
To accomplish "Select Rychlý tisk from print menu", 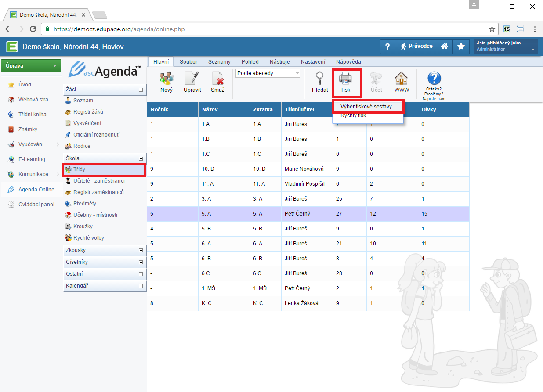I will pos(355,116).
